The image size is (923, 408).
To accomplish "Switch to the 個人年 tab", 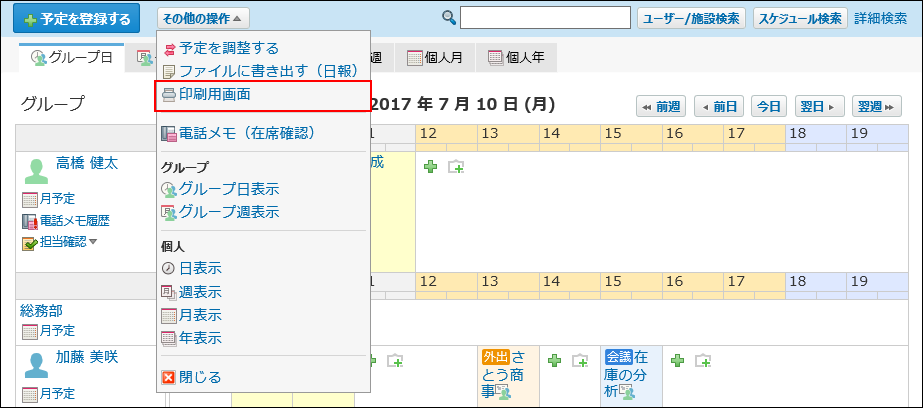I will (516, 58).
